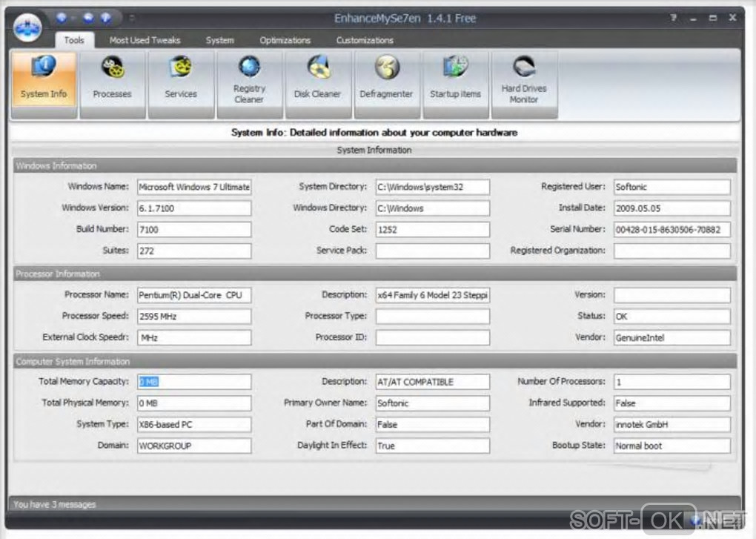The width and height of the screenshot is (756, 539).
Task: Open the Disk Cleaner tool
Action: [x=317, y=85]
